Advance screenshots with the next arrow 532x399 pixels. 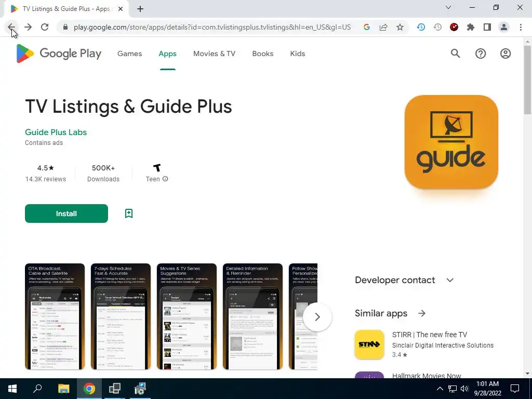317,317
